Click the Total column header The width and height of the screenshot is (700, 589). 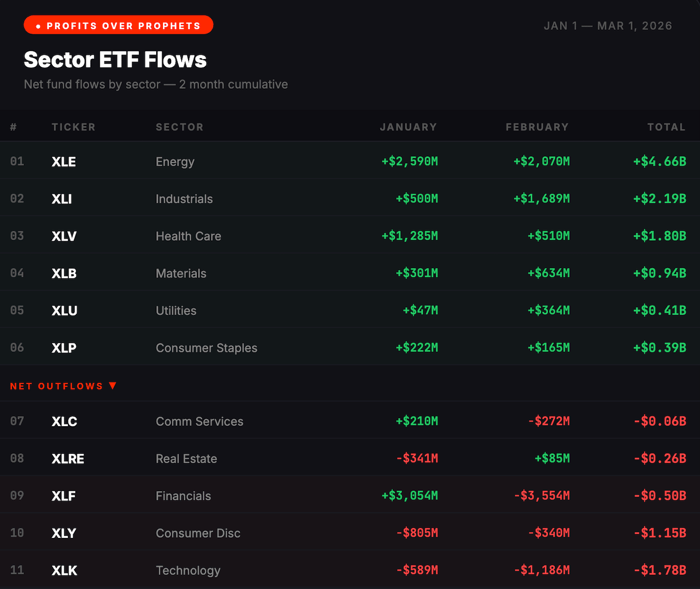[x=666, y=127]
